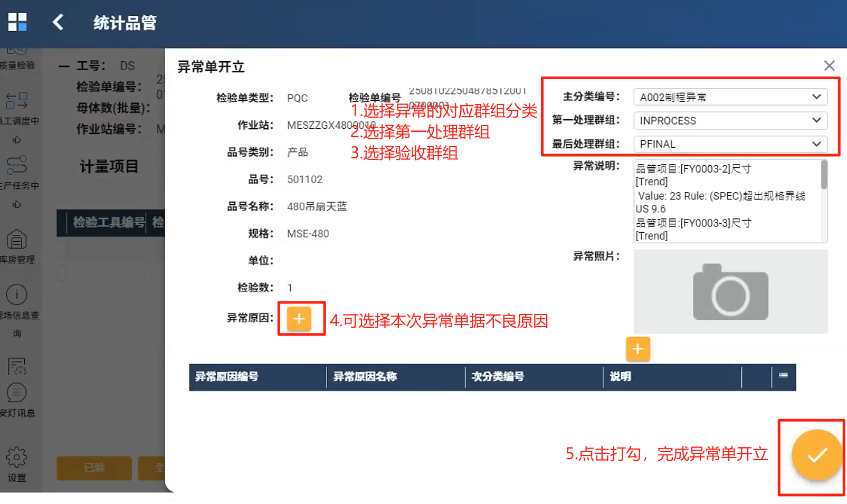Screen dimensions: 847x504
Task: Add an abnormal cause with the plus button
Action: point(299,319)
